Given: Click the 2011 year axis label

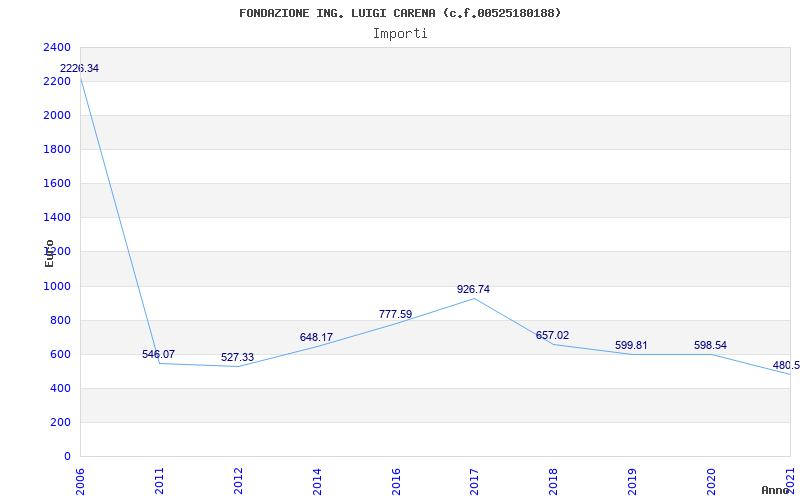Looking at the screenshot, I should [x=159, y=481].
